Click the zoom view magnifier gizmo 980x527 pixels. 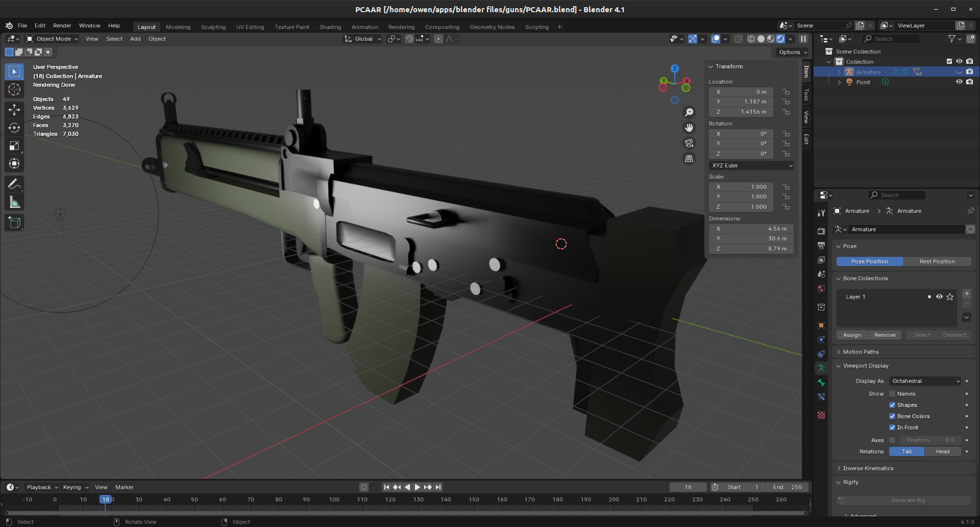coord(689,112)
